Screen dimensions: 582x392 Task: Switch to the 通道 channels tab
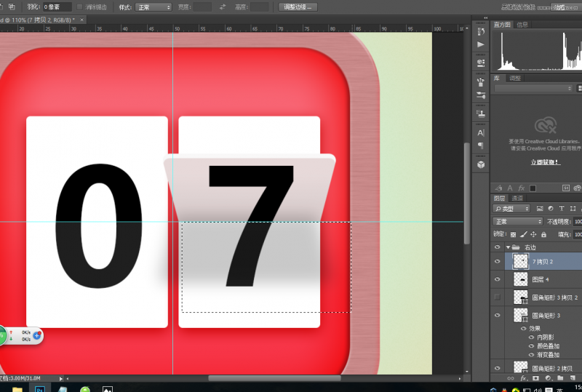[x=517, y=198]
